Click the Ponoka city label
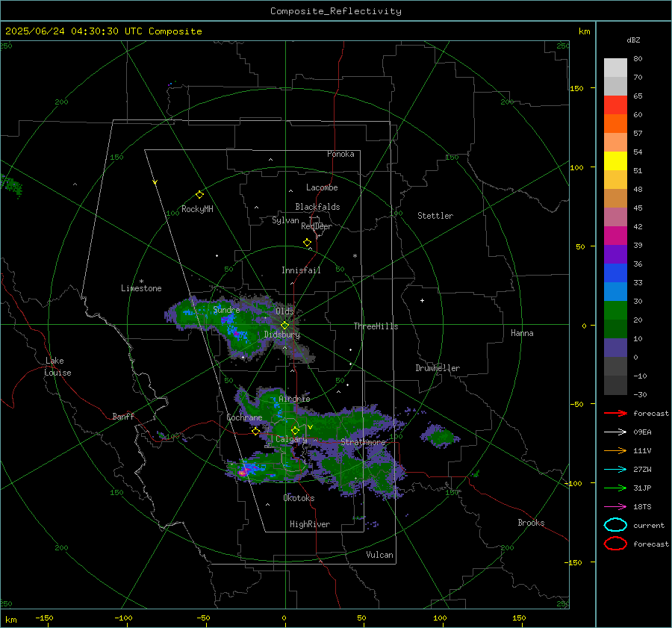672x628 pixels. pyautogui.click(x=340, y=154)
